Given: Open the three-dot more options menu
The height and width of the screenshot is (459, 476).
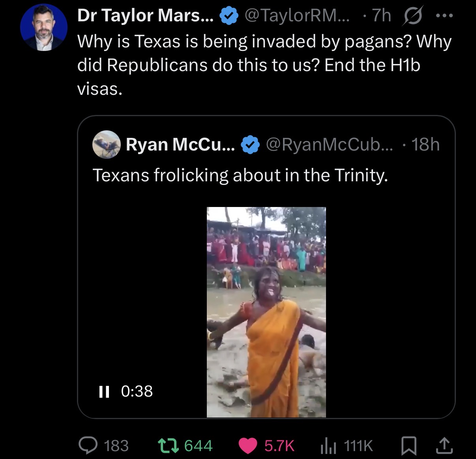Looking at the screenshot, I should [x=444, y=16].
